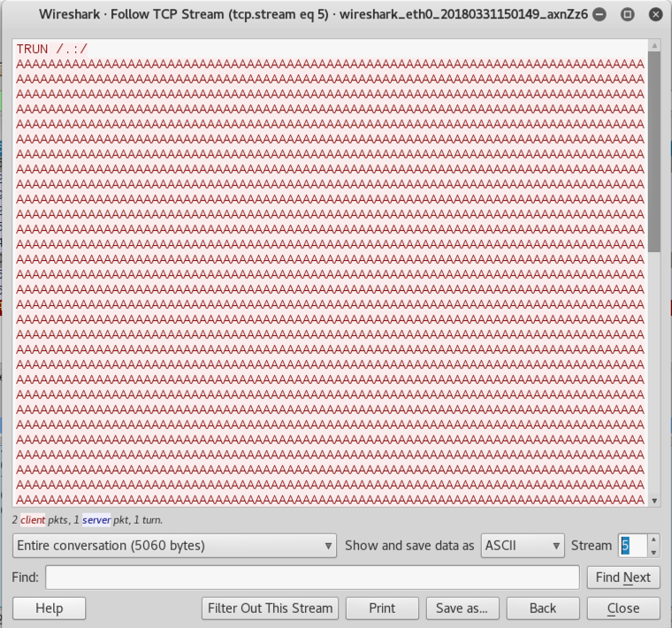The height and width of the screenshot is (628, 672).
Task: Decrement the Stream number with down arrow
Action: pos(653,552)
